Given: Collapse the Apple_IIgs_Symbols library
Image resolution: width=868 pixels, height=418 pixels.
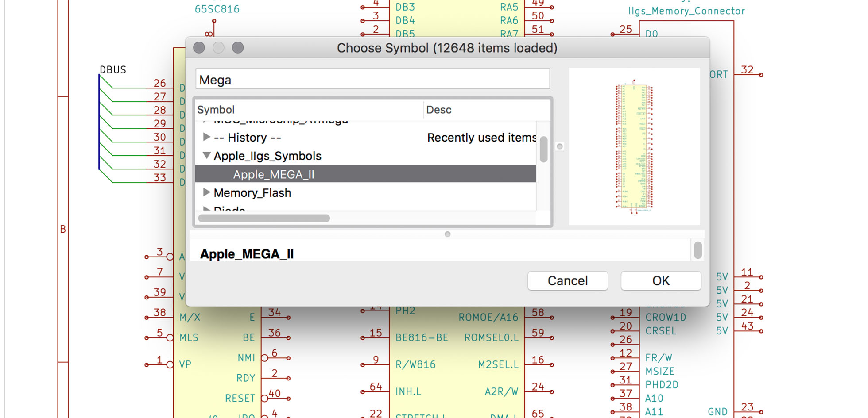Looking at the screenshot, I should click(206, 155).
